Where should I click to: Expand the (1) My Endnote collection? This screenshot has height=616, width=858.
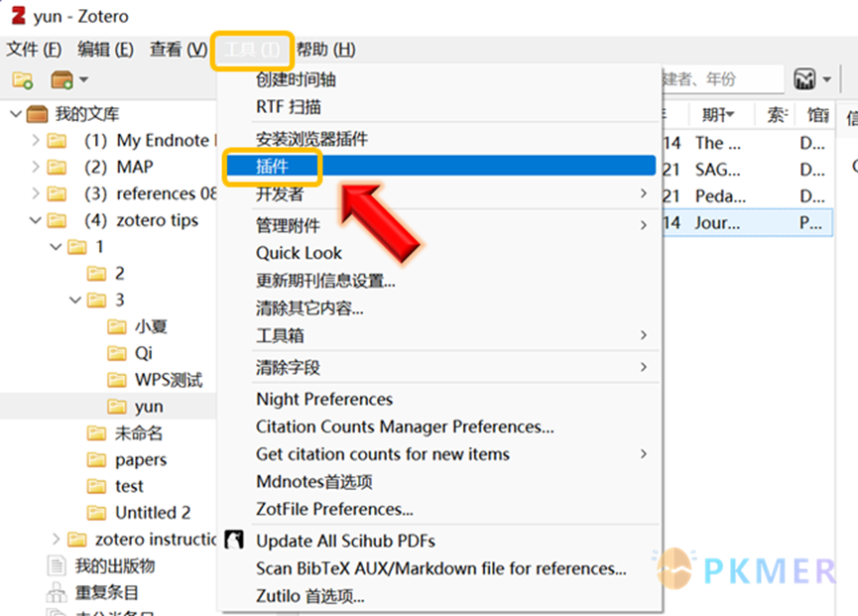tap(36, 141)
